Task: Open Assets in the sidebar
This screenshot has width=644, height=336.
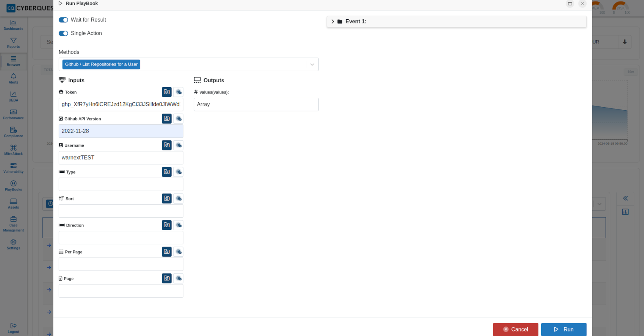Action: [13, 203]
